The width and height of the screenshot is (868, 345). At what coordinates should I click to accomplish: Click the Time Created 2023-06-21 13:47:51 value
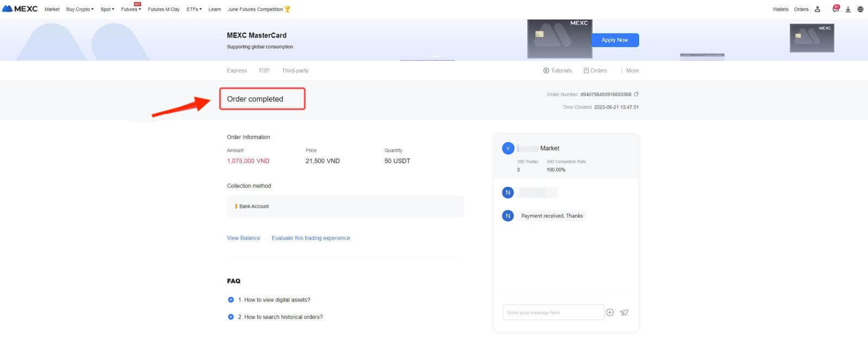616,107
